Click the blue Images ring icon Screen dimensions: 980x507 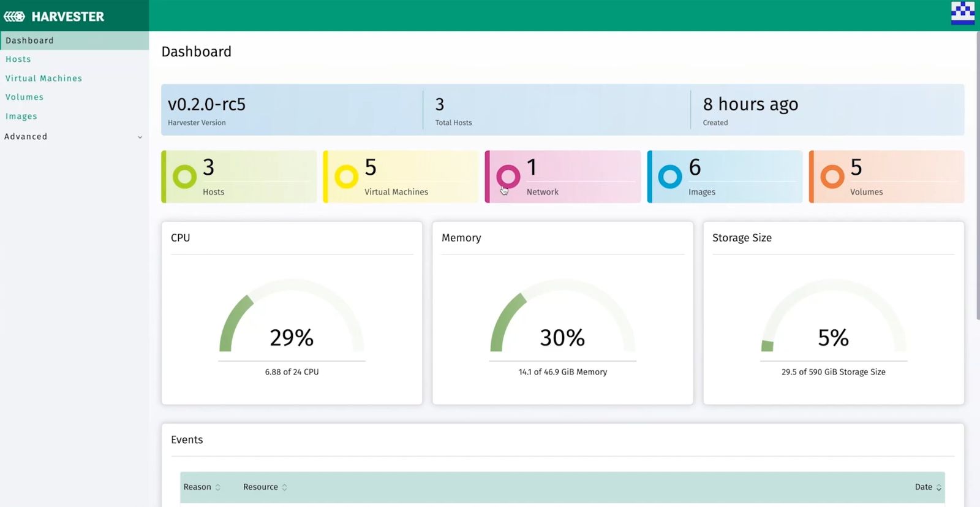click(669, 177)
